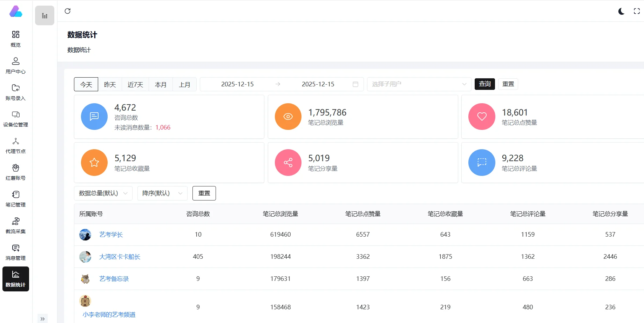Click the 查询 search button
The image size is (644, 323).
coord(484,84)
